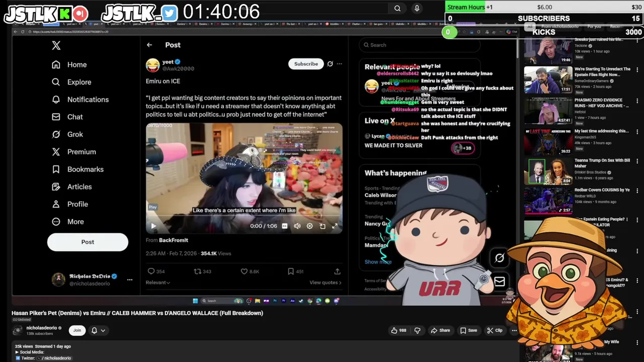644x362 pixels.
Task: Click reply icon showing 354
Action: 151,271
